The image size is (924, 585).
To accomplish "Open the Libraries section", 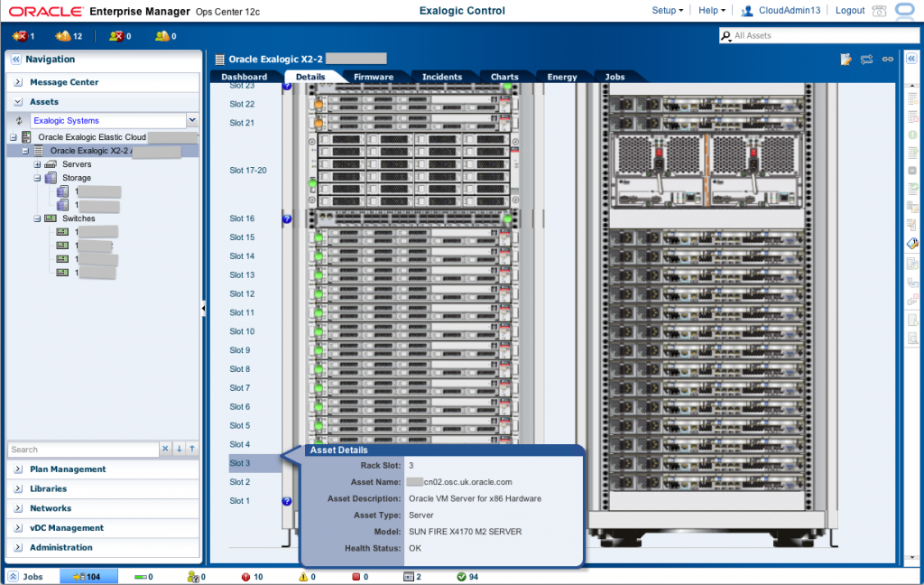I will (49, 488).
